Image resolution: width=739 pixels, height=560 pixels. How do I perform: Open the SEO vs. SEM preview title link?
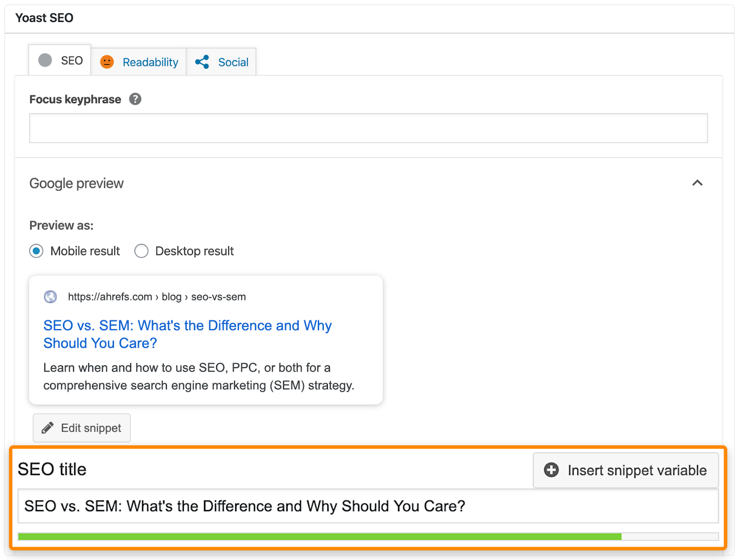[x=187, y=334]
